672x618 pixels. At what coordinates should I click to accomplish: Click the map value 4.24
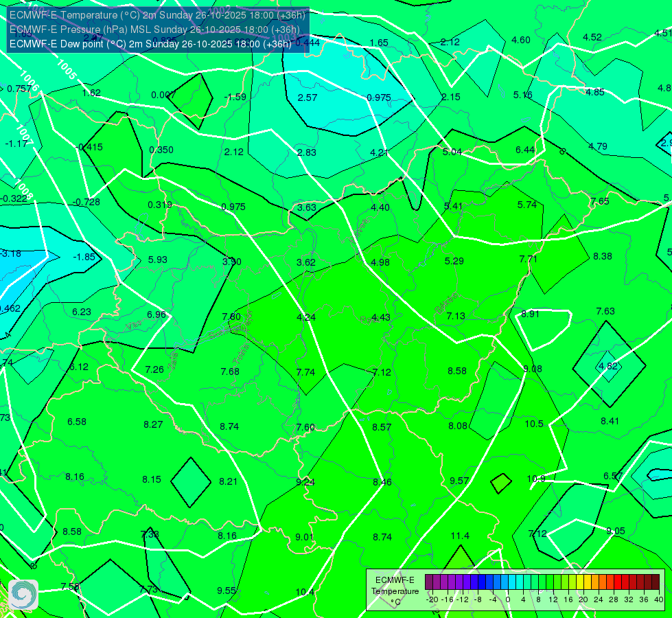tap(306, 317)
